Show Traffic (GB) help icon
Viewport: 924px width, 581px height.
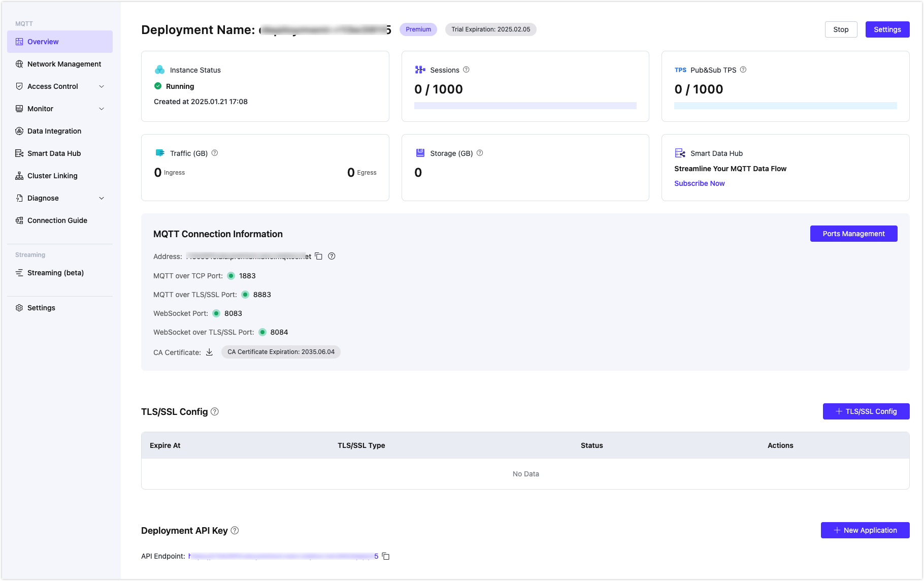click(x=214, y=153)
